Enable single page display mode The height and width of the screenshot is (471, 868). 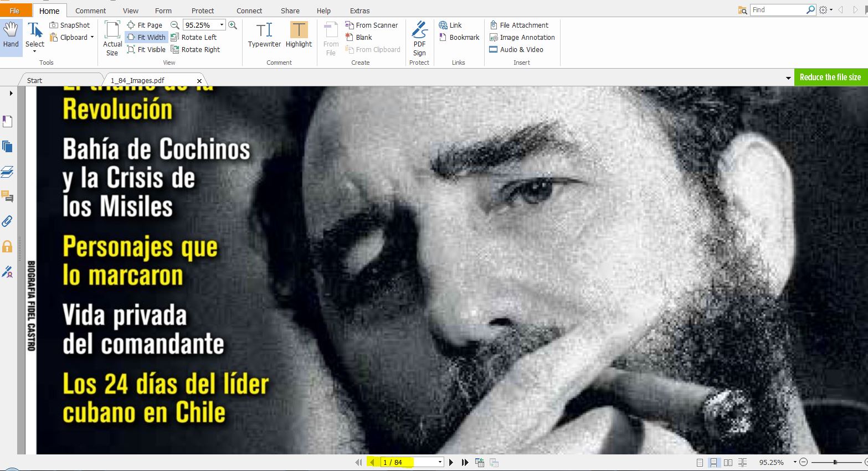(x=700, y=462)
